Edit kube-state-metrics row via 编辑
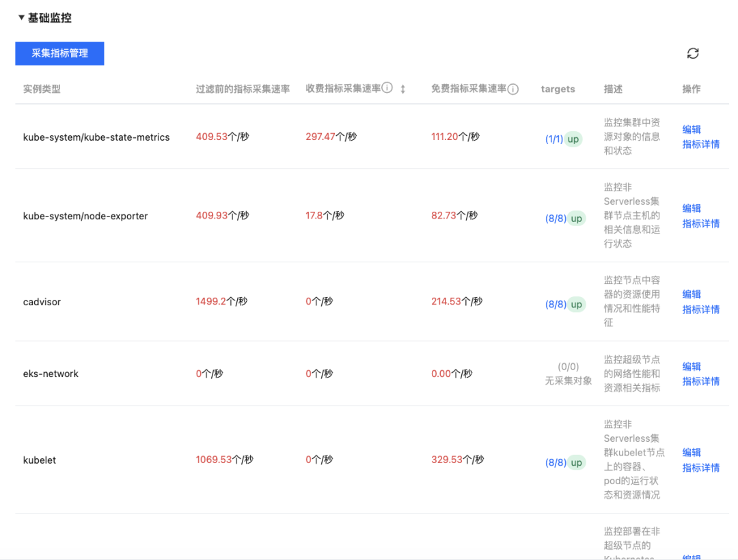The image size is (738, 560). (x=692, y=129)
